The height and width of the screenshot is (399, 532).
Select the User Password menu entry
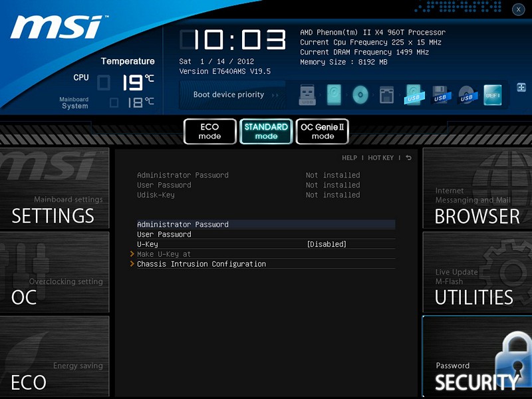pos(266,234)
